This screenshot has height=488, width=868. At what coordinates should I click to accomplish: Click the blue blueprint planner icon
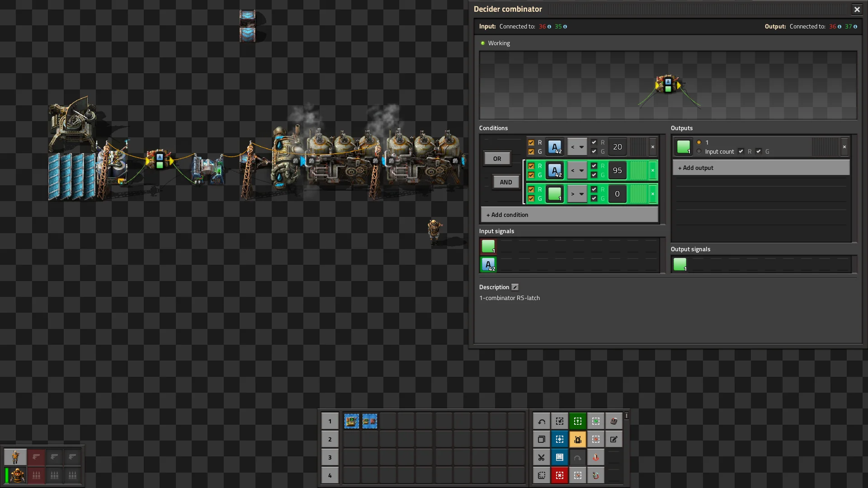coord(559,439)
